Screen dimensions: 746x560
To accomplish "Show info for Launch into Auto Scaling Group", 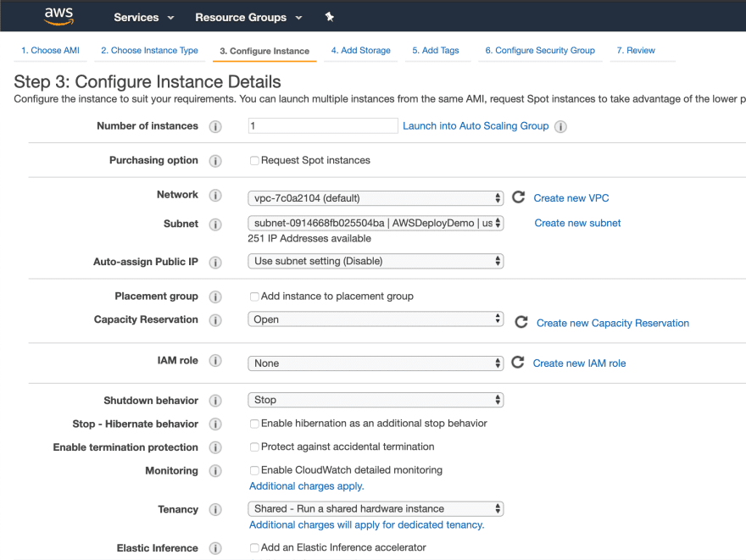I will click(560, 126).
